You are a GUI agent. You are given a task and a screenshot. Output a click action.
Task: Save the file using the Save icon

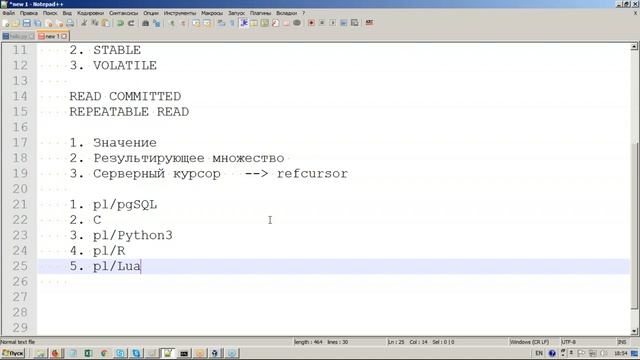point(27,23)
